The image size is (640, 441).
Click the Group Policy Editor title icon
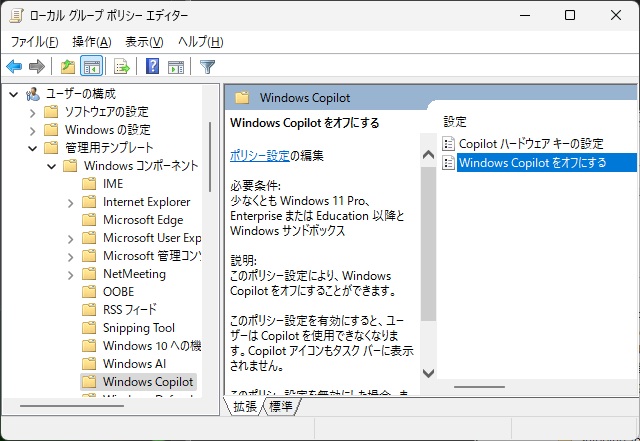[16, 16]
